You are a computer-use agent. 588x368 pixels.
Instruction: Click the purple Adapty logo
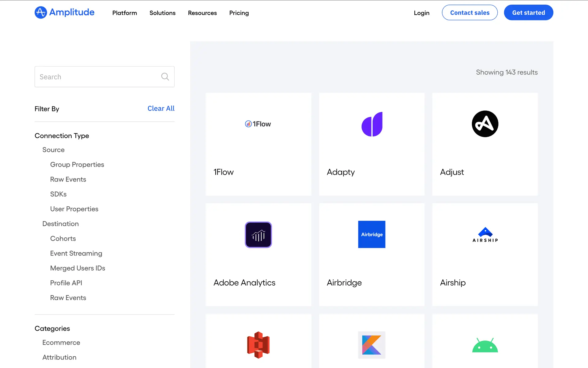point(372,124)
